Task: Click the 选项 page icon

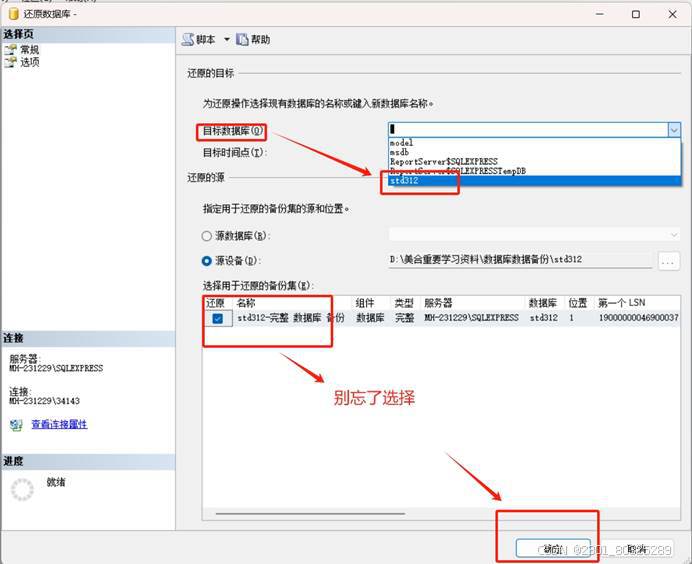Action: pyautogui.click(x=11, y=62)
